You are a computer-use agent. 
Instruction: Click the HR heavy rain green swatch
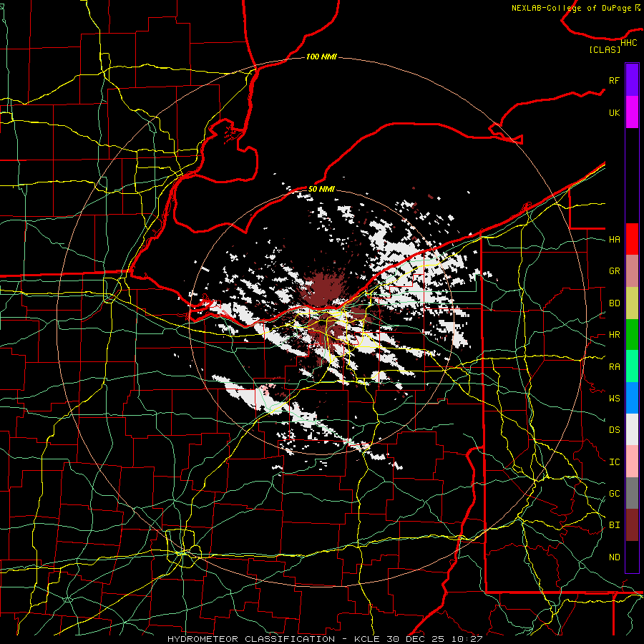632,334
